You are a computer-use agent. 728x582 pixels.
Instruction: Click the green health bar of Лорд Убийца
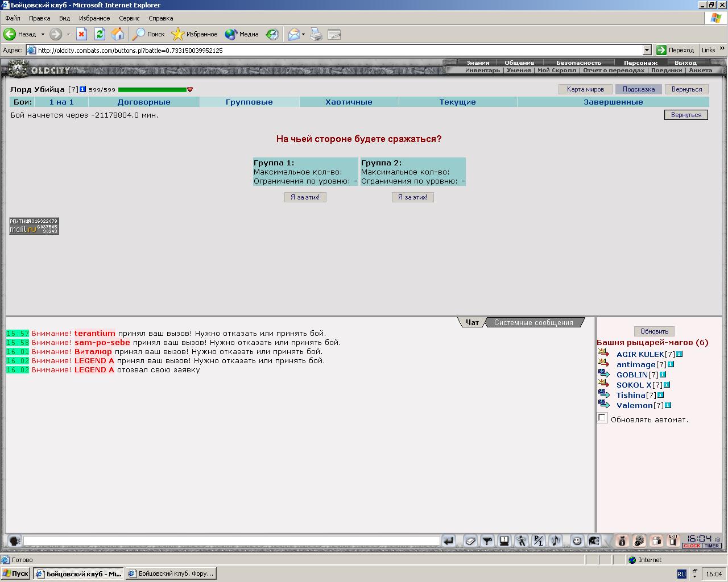(x=152, y=89)
